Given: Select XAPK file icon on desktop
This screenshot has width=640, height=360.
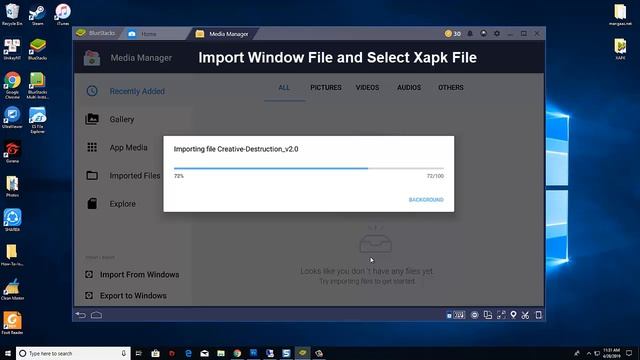Looking at the screenshot, I should (x=620, y=49).
